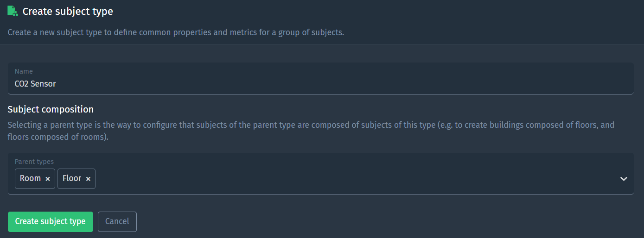
Task: Select the Room chip label
Action: click(x=30, y=178)
